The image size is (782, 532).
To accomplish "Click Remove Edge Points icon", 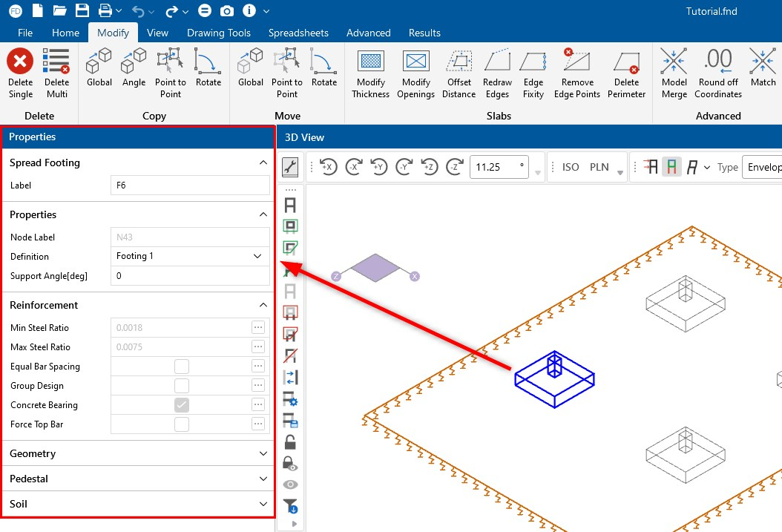I will (577, 60).
